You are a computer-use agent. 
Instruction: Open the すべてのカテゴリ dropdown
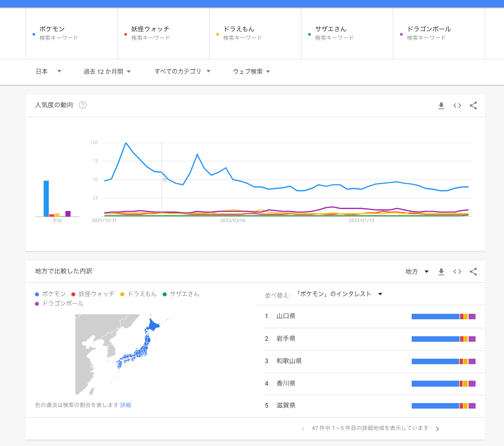coord(182,71)
